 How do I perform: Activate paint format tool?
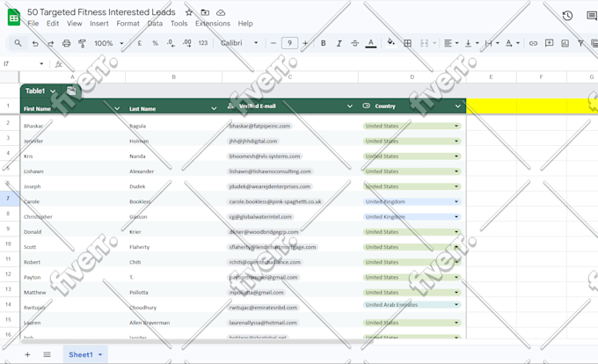82,43
